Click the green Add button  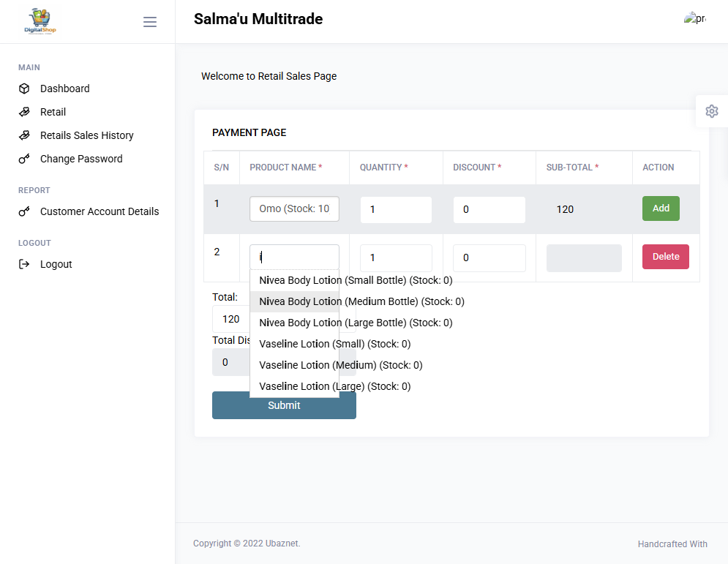(x=661, y=208)
